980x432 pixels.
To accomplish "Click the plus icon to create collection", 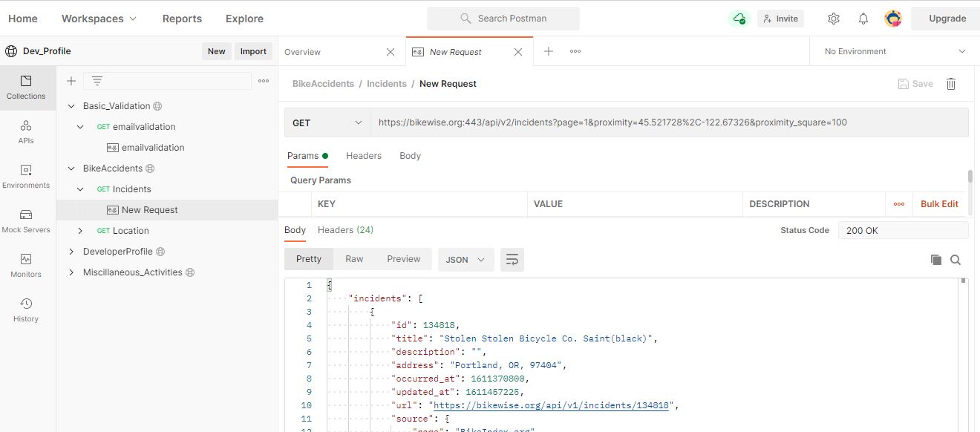I will (71, 81).
